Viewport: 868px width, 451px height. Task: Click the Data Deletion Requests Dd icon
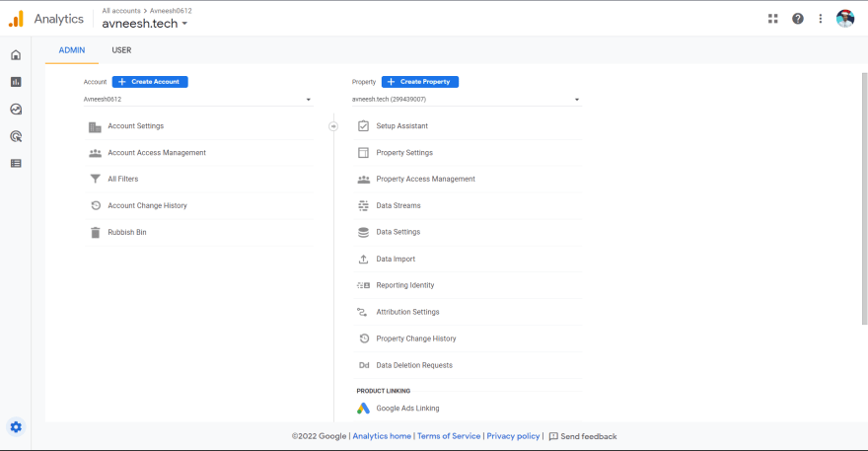[364, 365]
